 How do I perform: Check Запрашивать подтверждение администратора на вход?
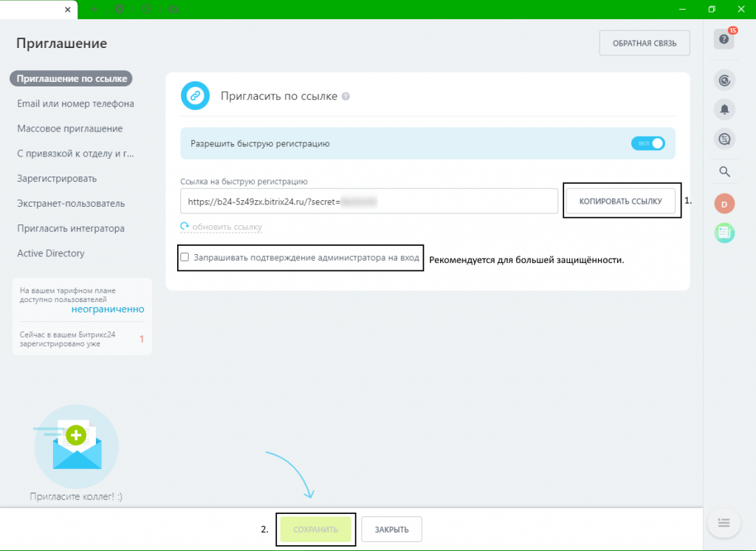coord(185,257)
